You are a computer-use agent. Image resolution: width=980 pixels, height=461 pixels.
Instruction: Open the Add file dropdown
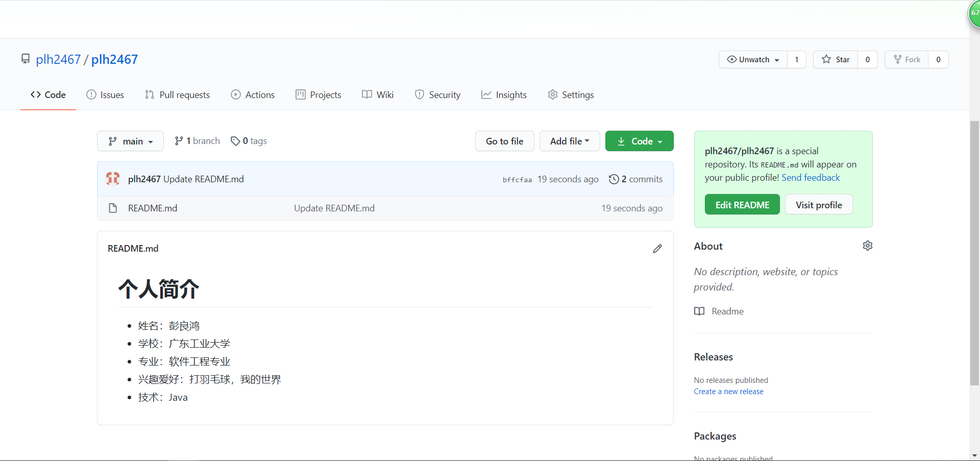[570, 141]
